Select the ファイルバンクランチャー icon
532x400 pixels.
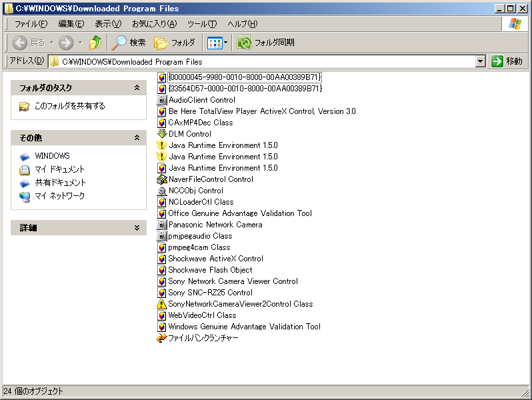162,338
